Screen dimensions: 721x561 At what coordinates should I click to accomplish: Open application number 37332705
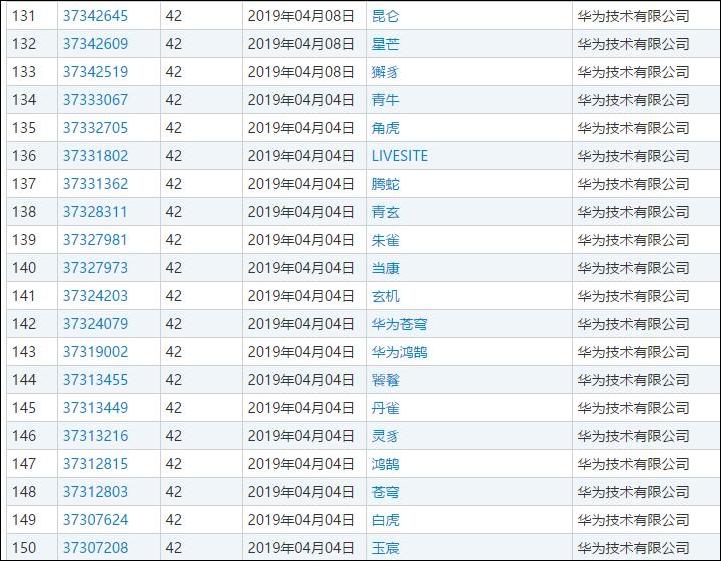(95, 128)
